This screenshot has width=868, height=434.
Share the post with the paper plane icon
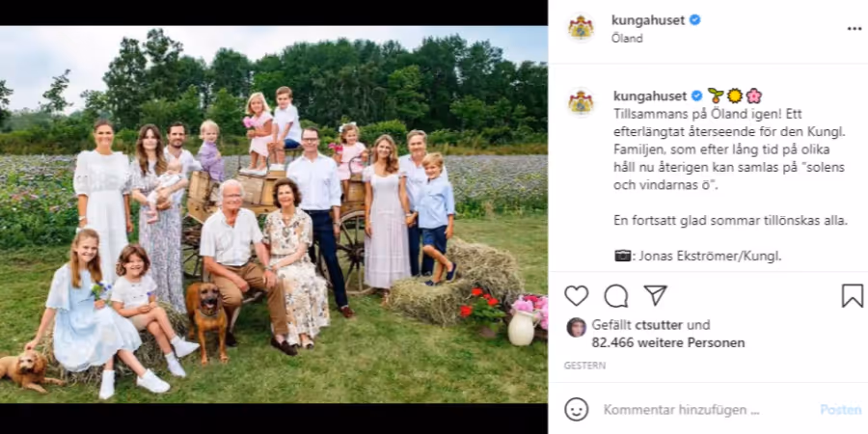tap(656, 296)
